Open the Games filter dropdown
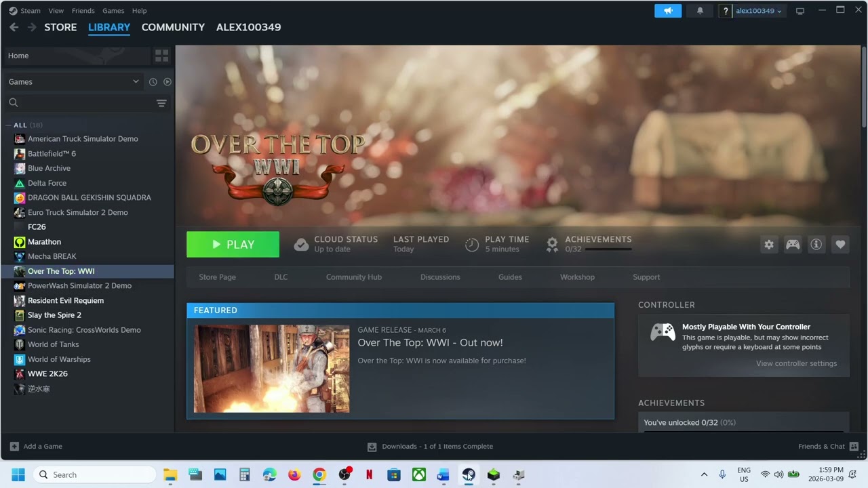 tap(74, 82)
